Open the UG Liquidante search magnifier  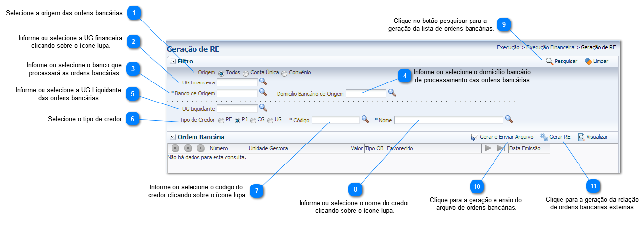(x=263, y=108)
